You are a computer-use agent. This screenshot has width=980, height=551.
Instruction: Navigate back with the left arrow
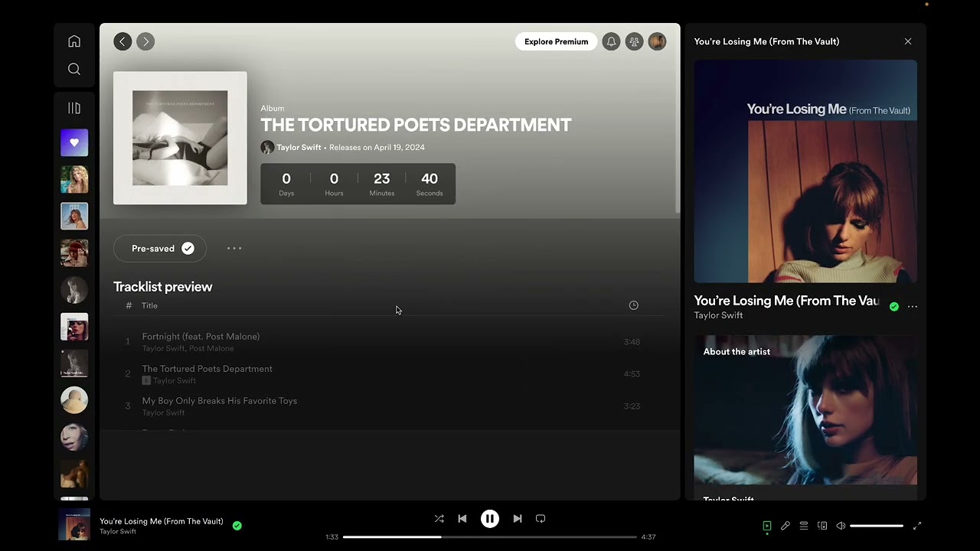coord(122,41)
